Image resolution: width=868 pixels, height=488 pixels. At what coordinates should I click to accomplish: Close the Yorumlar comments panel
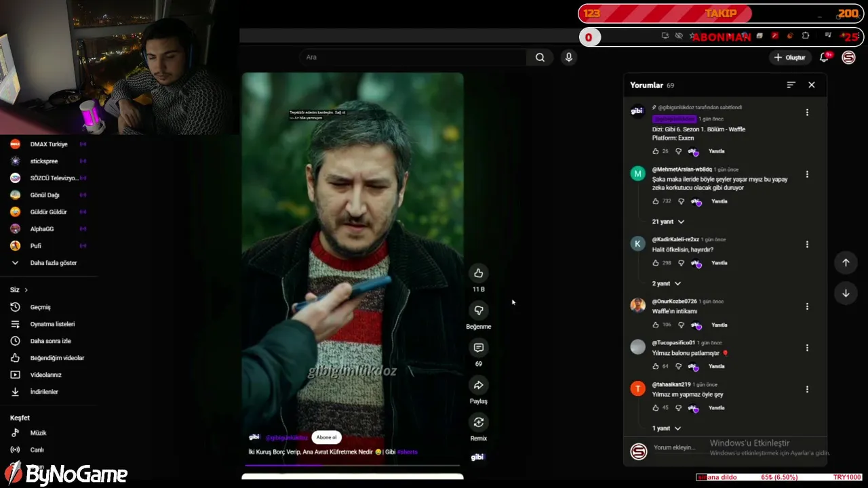pos(812,85)
